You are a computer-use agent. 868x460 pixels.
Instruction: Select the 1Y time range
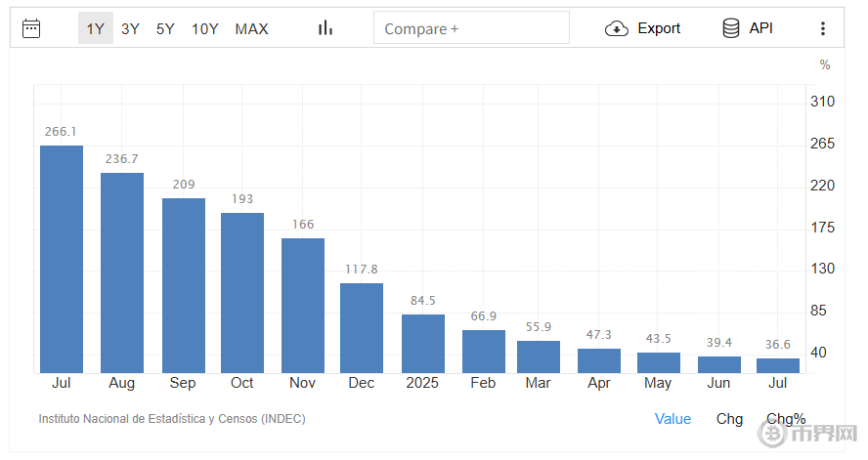(95, 28)
